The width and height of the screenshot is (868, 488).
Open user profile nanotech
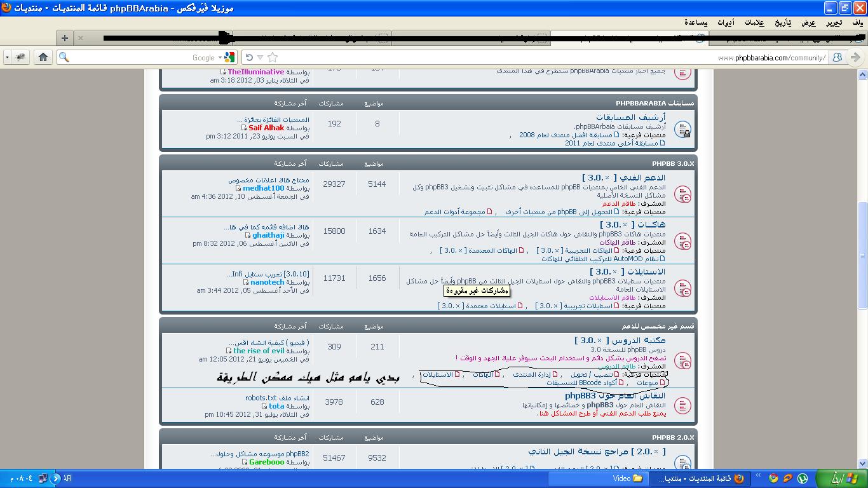point(268,282)
